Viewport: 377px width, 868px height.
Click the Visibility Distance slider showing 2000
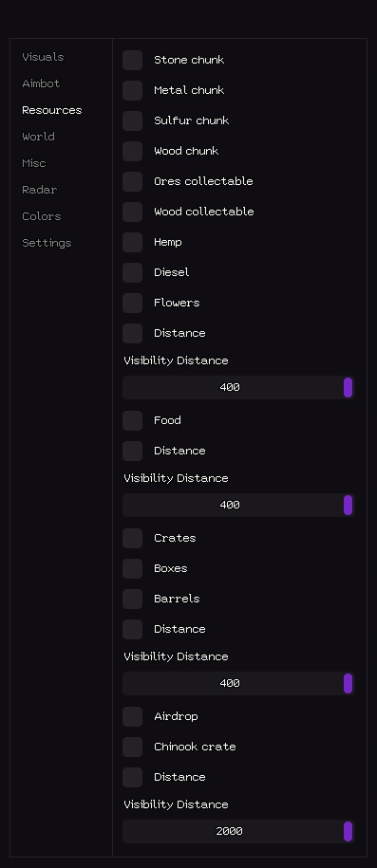click(238, 831)
